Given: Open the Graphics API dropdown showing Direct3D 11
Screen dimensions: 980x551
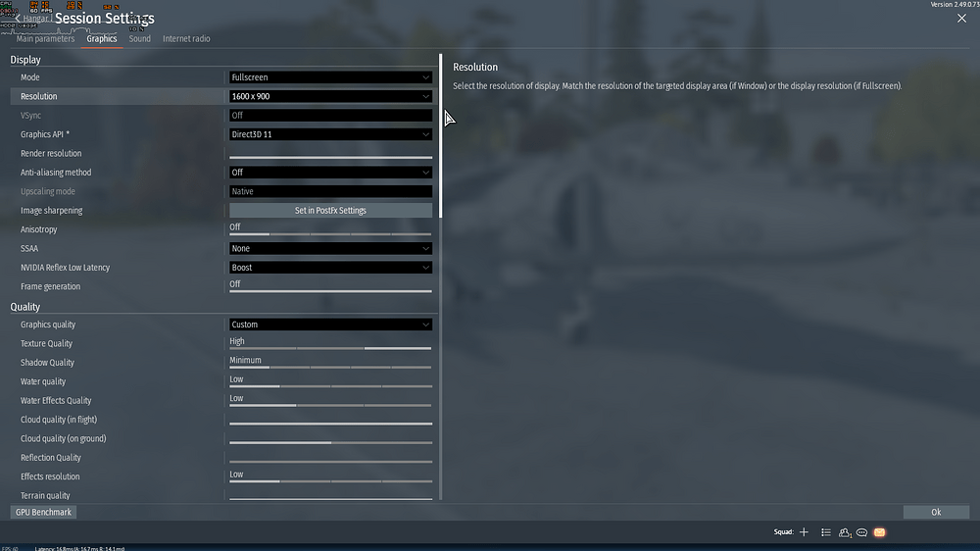Looking at the screenshot, I should [330, 134].
